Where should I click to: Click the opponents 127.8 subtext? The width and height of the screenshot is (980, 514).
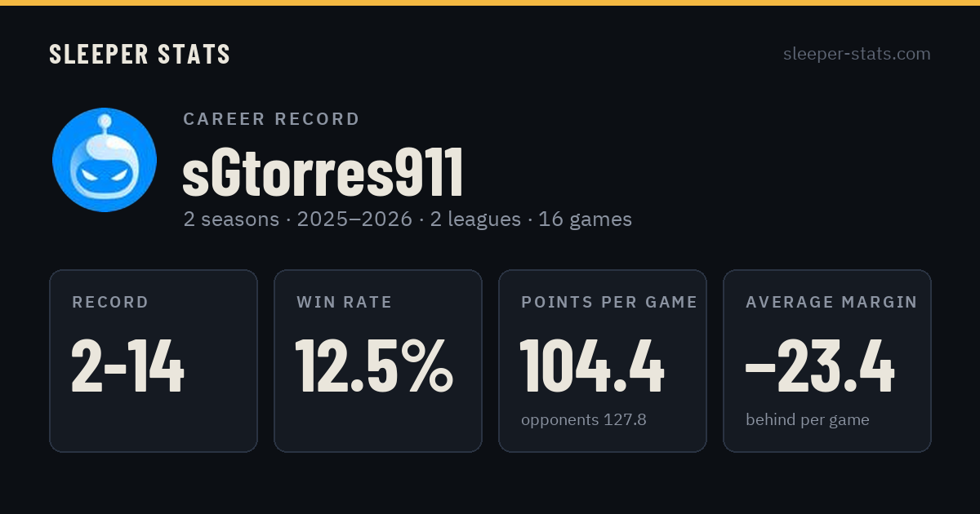(x=584, y=420)
